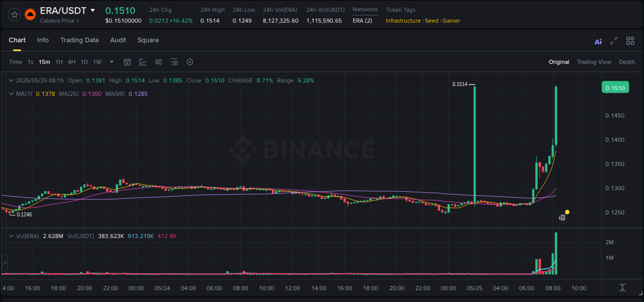Screen dimensions: 644x302
Task: Switch to Trading View chart
Action: click(x=594, y=62)
